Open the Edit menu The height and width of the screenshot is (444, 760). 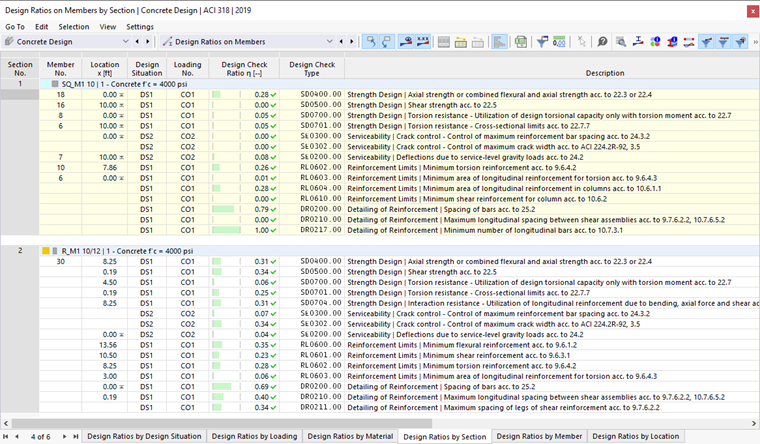click(x=42, y=27)
